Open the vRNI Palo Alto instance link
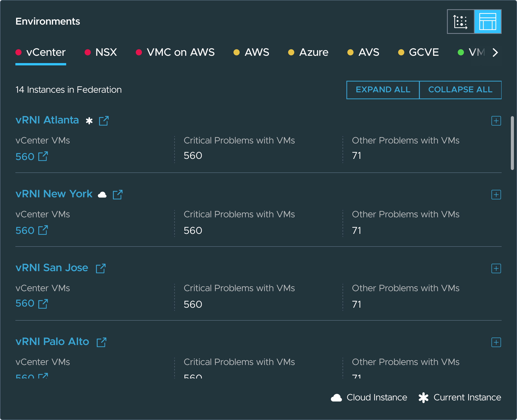The height and width of the screenshot is (420, 517). point(52,341)
